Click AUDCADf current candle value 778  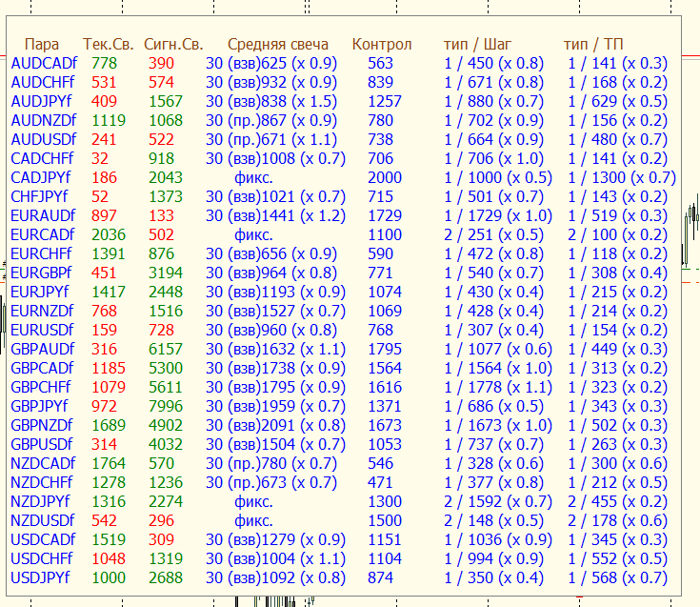point(104,64)
